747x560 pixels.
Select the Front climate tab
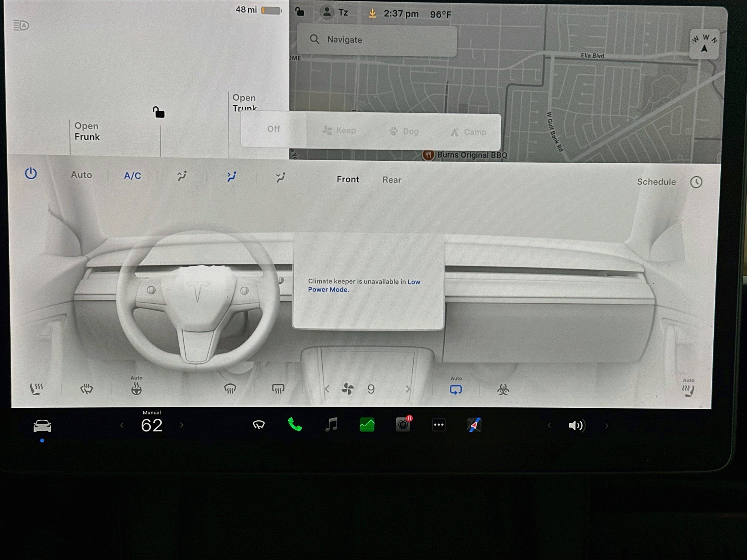348,179
